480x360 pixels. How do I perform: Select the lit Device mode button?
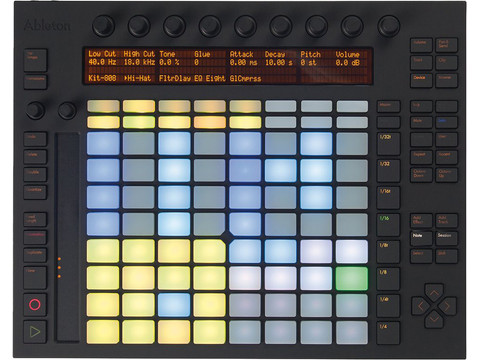coord(421,80)
